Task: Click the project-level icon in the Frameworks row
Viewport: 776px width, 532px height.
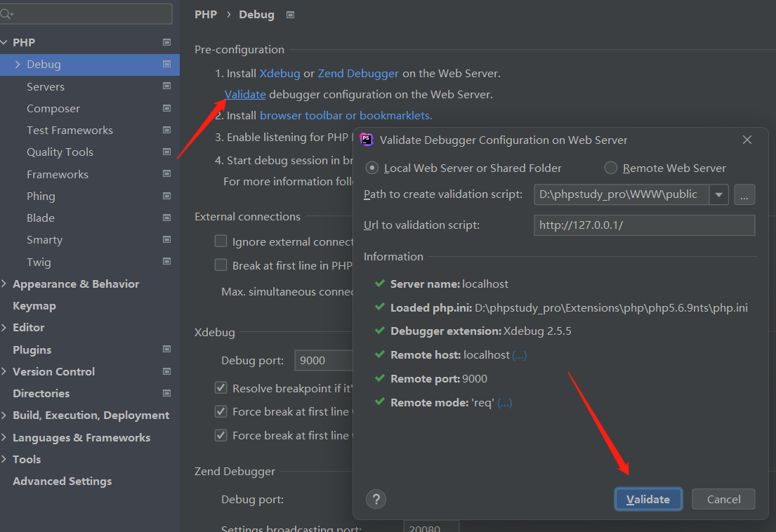Action: (x=166, y=173)
